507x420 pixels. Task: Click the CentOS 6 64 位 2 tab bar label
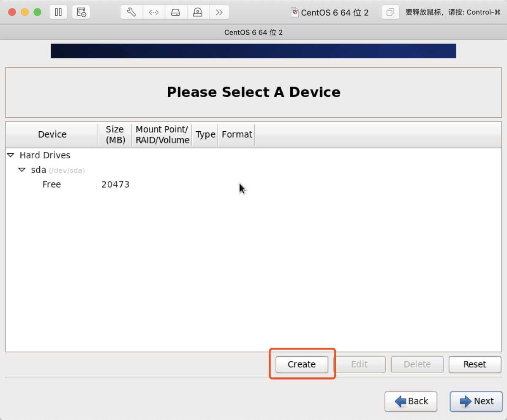(253, 33)
